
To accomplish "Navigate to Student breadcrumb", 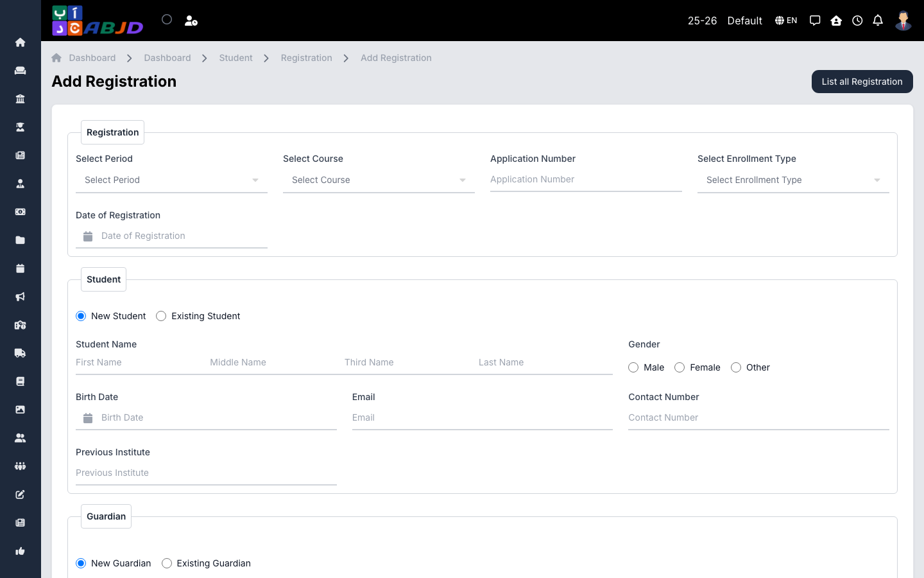I will 235,58.
